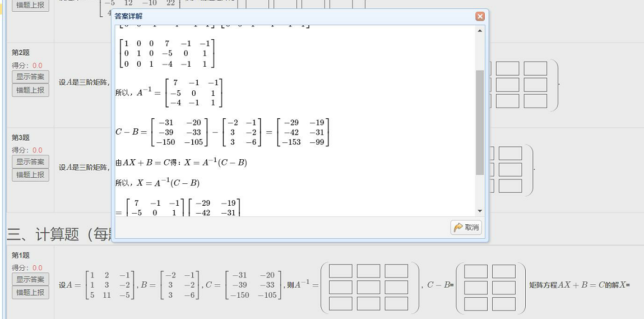Screen dimensions: 644x319
Task: Close the 答案详解 dialog with the X icon
Action: (x=480, y=16)
